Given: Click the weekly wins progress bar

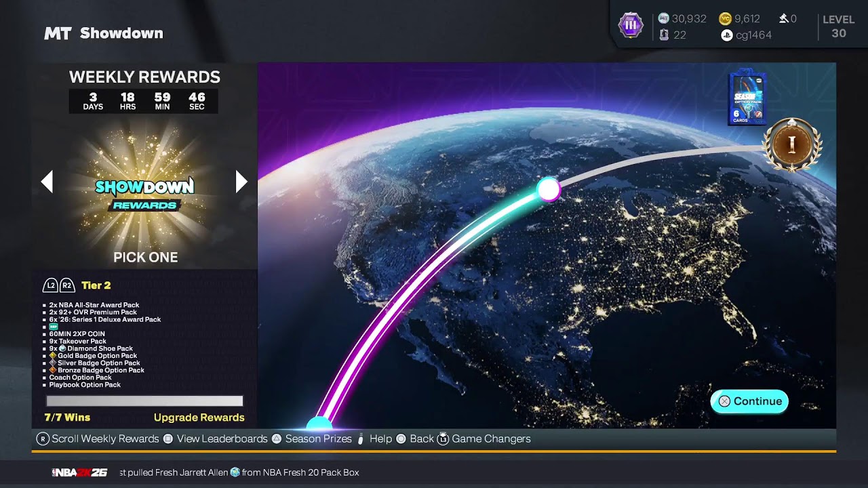Looking at the screenshot, I should [x=144, y=401].
